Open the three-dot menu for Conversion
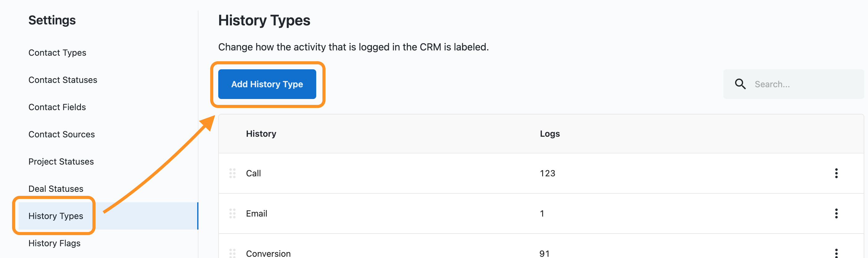 coord(836,253)
